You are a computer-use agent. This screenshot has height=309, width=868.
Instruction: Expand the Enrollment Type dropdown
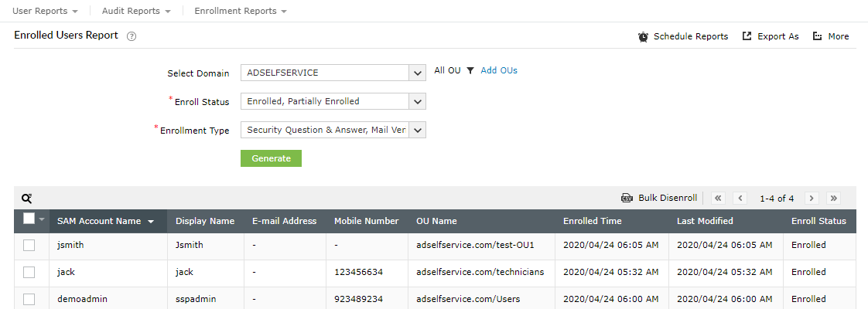(x=418, y=130)
